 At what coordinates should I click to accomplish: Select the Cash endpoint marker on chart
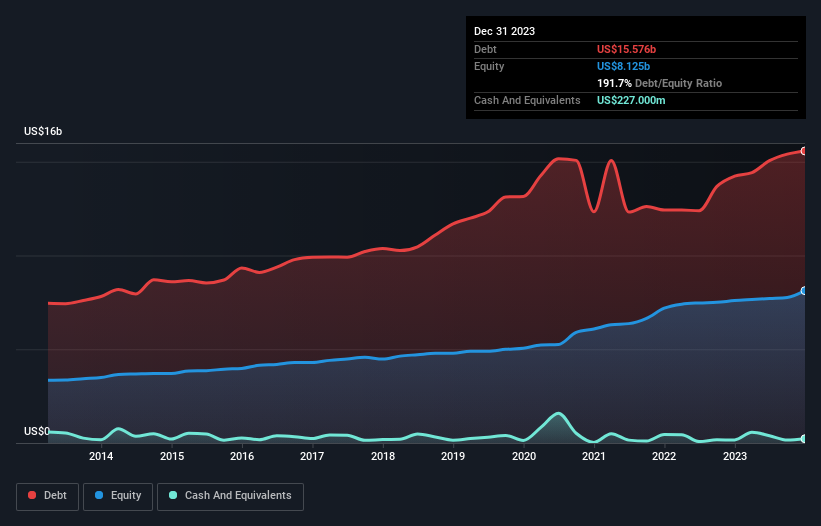(x=804, y=439)
